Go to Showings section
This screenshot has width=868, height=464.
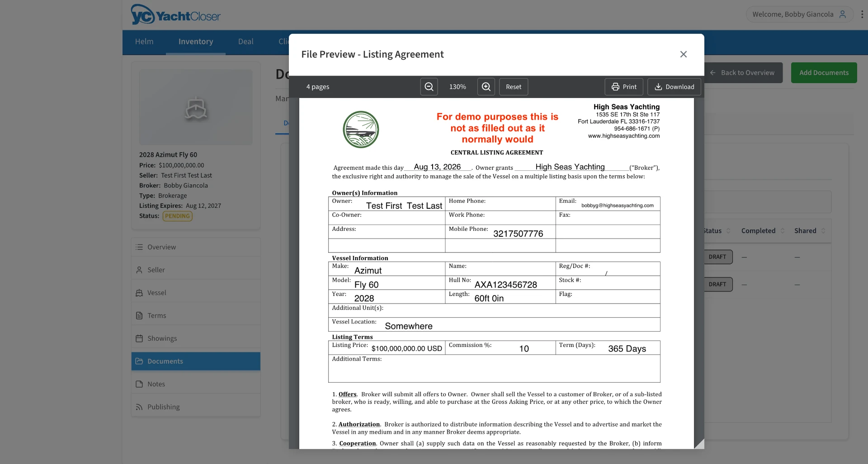click(x=196, y=338)
